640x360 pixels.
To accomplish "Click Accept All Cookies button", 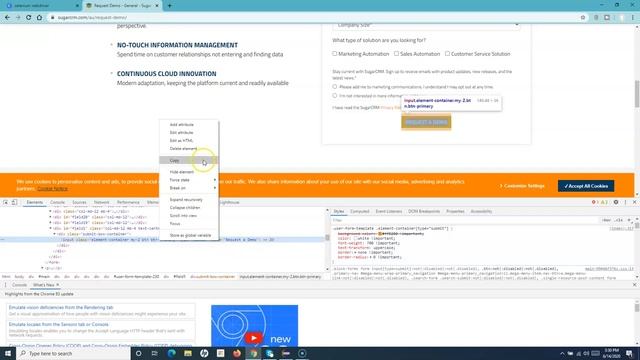I will click(586, 186).
